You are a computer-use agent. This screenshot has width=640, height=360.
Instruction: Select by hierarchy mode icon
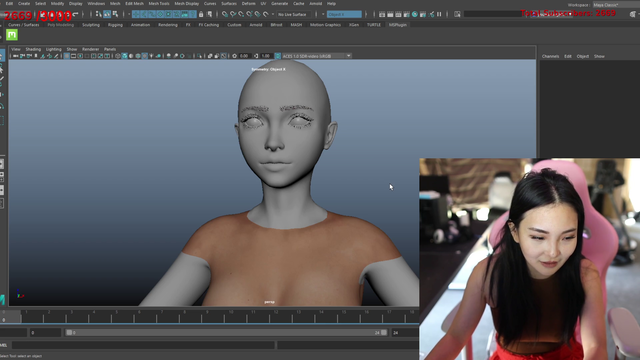pos(98,14)
